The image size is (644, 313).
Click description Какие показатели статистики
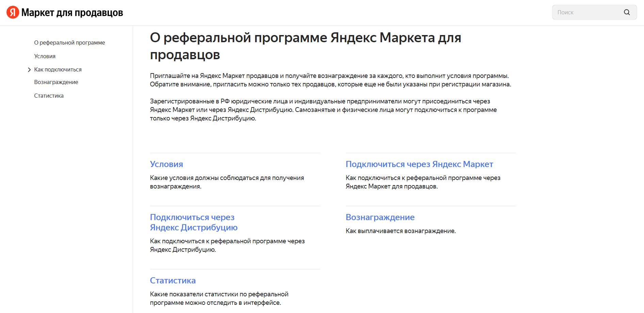coord(219,298)
